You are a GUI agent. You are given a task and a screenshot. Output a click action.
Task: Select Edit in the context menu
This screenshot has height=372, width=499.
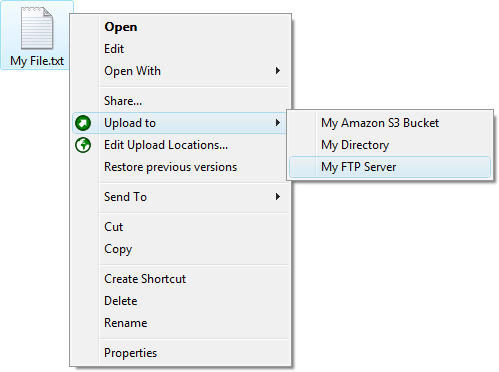[x=114, y=49]
